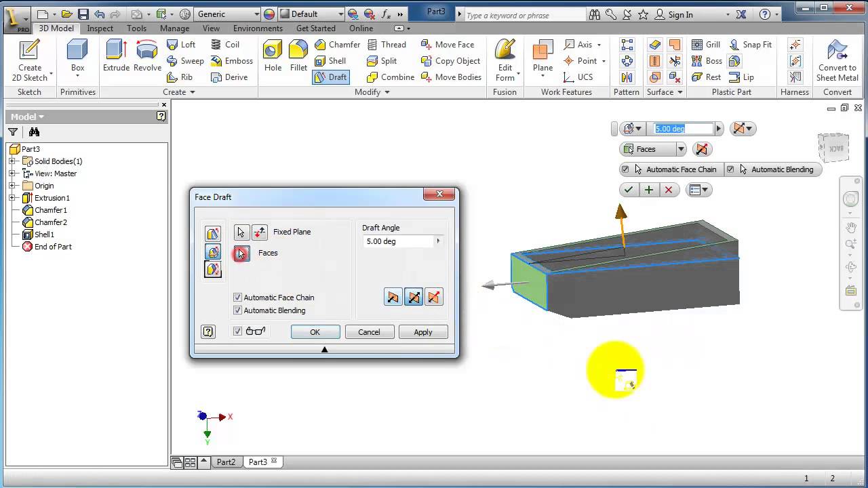The width and height of the screenshot is (868, 488).
Task: Switch to the Part2 document tab
Action: tap(226, 462)
